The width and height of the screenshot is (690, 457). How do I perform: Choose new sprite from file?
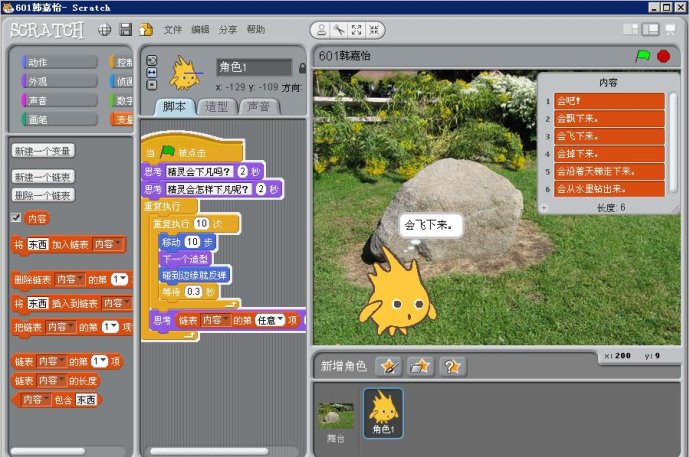(420, 366)
